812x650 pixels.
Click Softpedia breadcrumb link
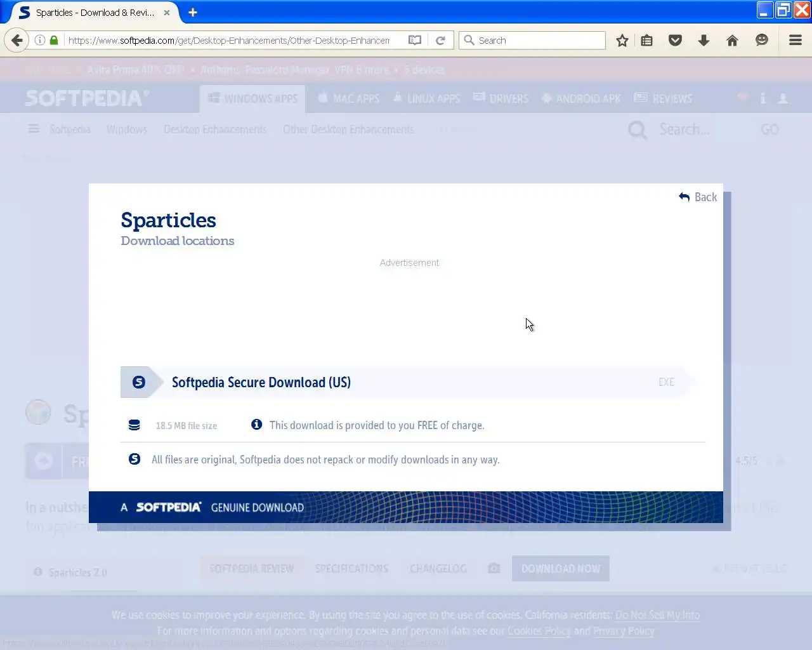pyautogui.click(x=70, y=129)
